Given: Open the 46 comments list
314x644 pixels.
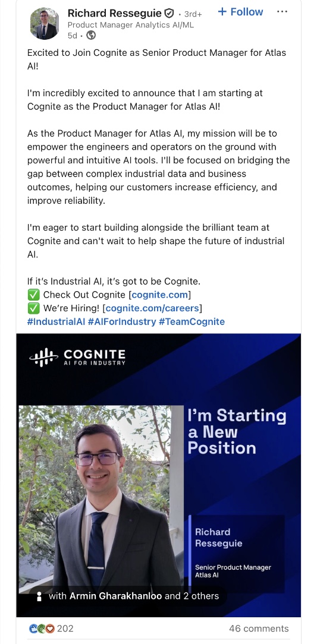Looking at the screenshot, I should coord(259,629).
